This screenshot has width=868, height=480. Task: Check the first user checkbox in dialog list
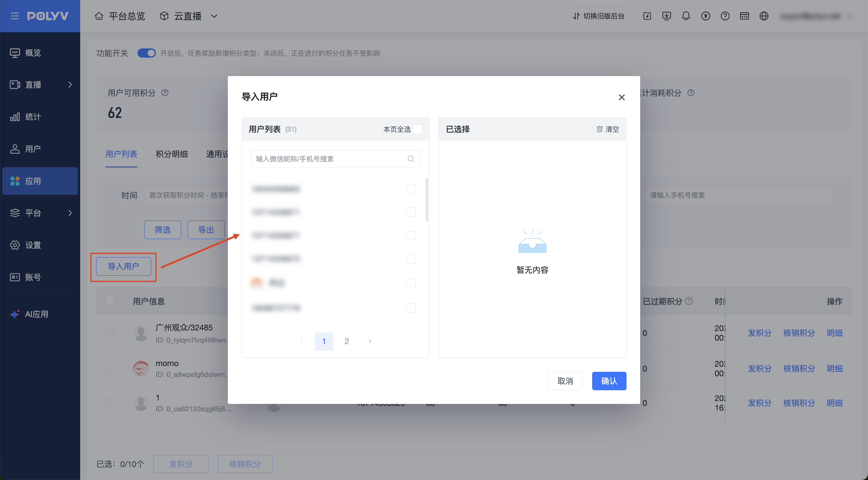[411, 189]
